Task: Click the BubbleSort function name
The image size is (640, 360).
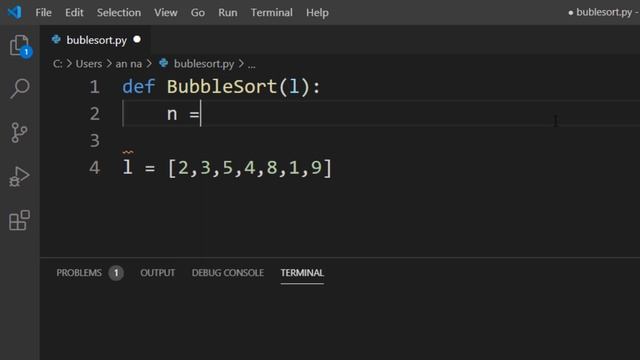Action: click(x=222, y=87)
